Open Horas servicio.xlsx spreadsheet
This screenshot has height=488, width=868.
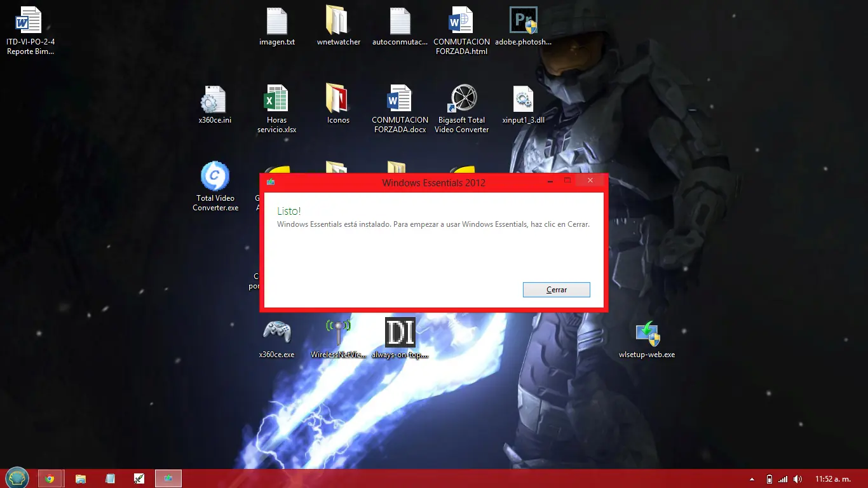(276, 109)
